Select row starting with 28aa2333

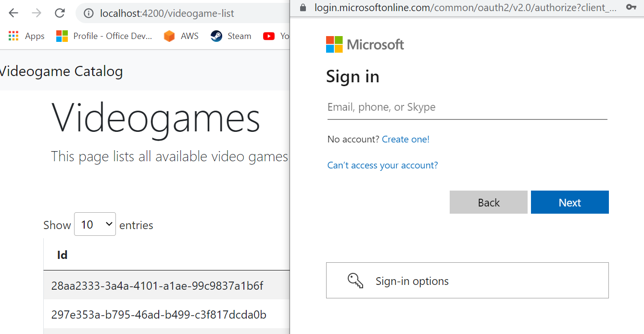pos(166,286)
